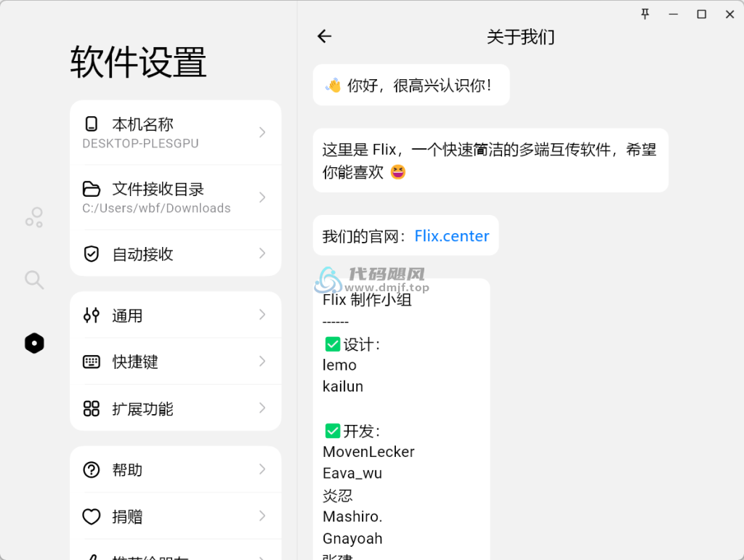Expand the 通用 row chevron
Viewport: 744px width, 560px height.
pyautogui.click(x=262, y=315)
